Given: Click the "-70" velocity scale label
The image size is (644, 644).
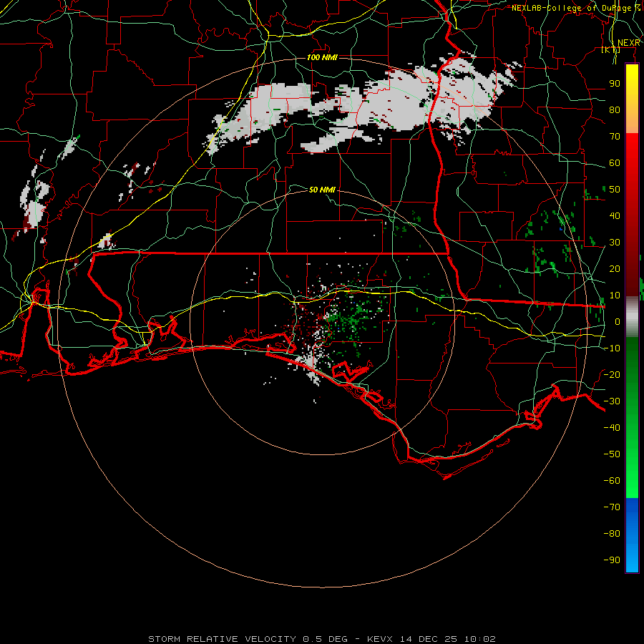Looking at the screenshot, I should (612, 507).
